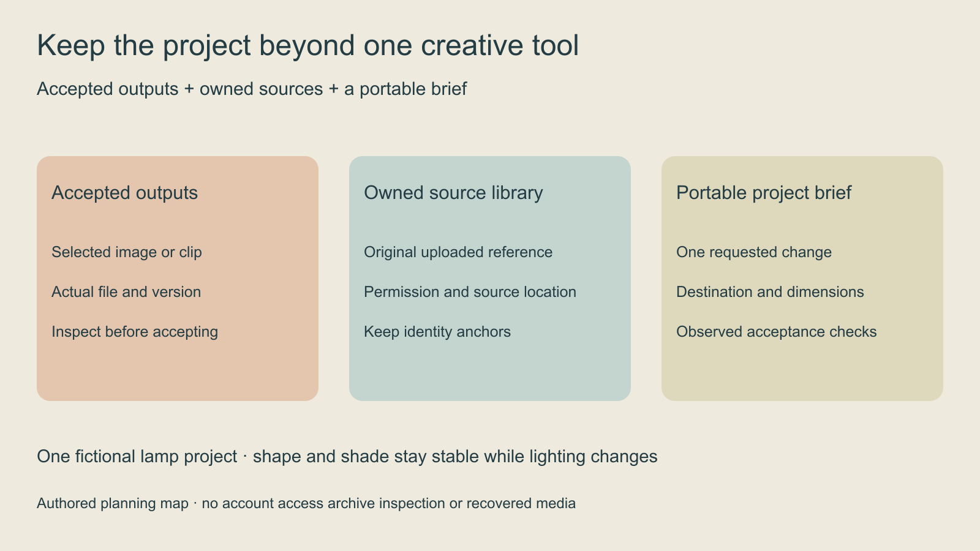Click the 'One fictional lamp project' caption line

point(347,457)
